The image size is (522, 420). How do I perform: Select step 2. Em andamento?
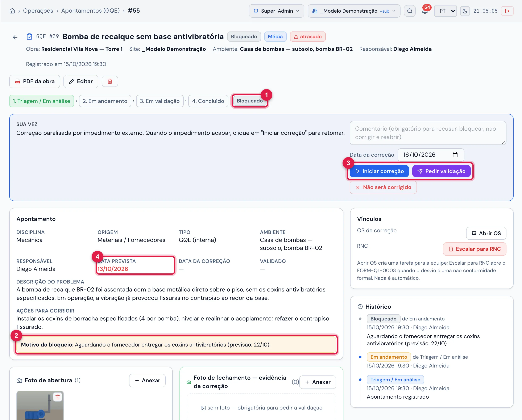pyautogui.click(x=105, y=101)
